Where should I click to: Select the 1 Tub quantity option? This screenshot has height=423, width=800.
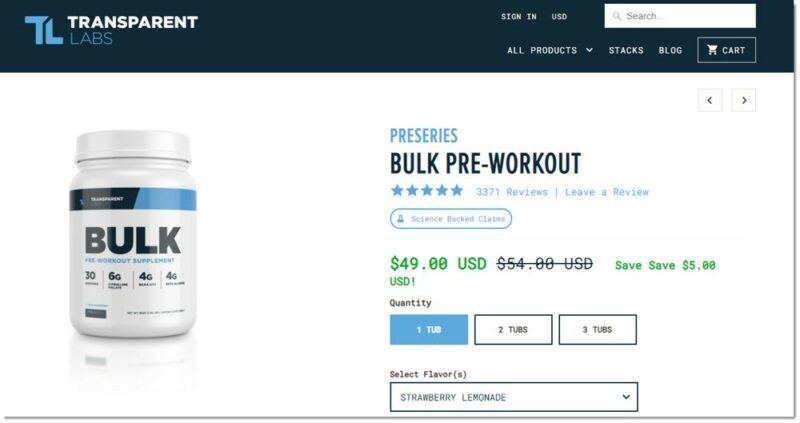point(429,330)
